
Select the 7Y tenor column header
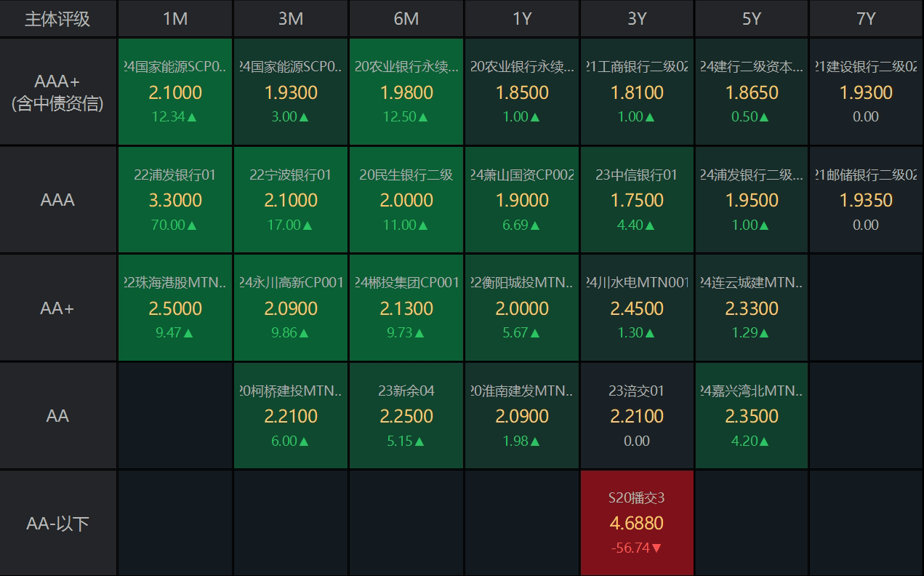(866, 19)
